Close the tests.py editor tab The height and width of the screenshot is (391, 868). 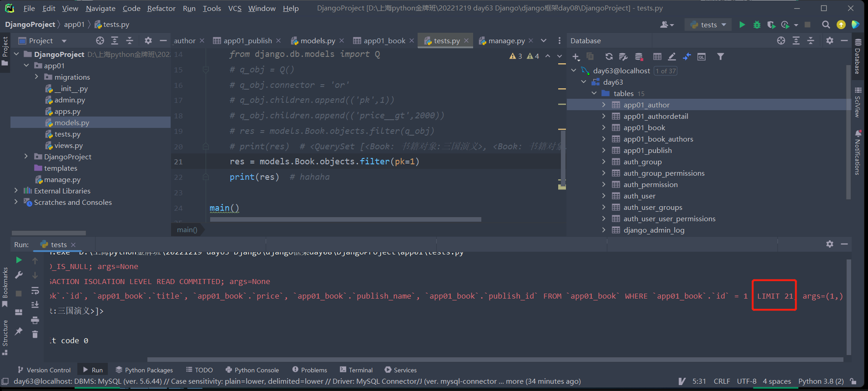click(466, 41)
